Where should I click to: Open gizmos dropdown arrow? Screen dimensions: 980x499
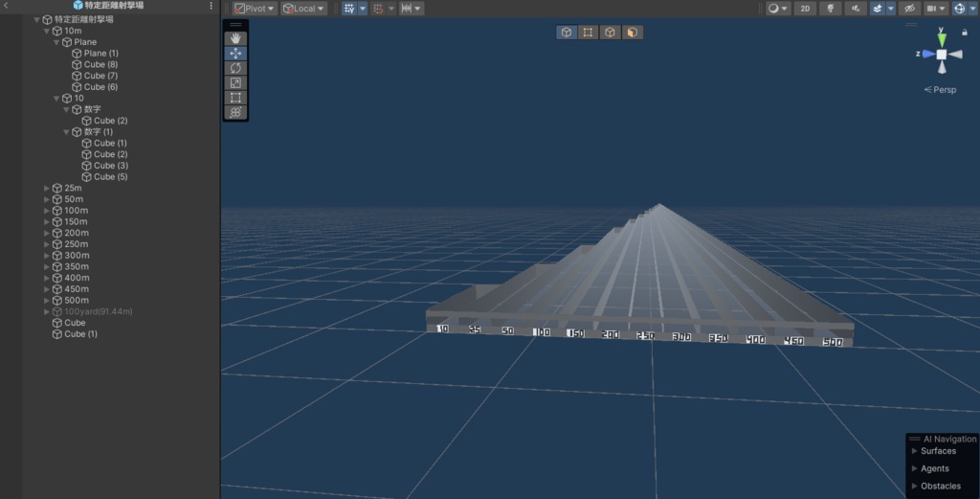(x=972, y=9)
